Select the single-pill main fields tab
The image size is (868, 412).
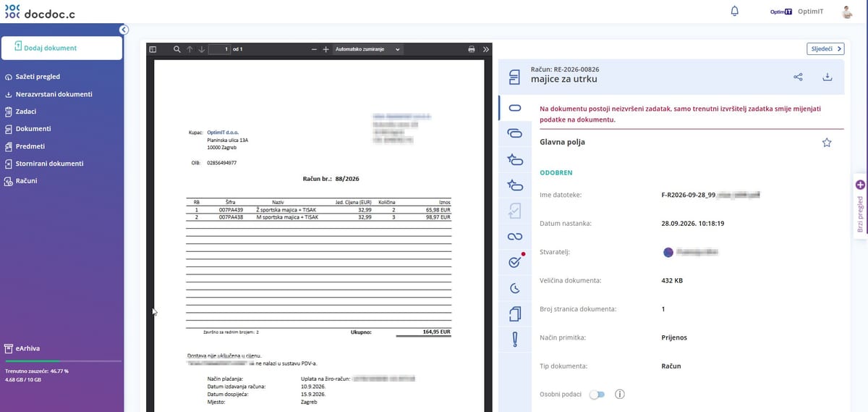(x=515, y=107)
